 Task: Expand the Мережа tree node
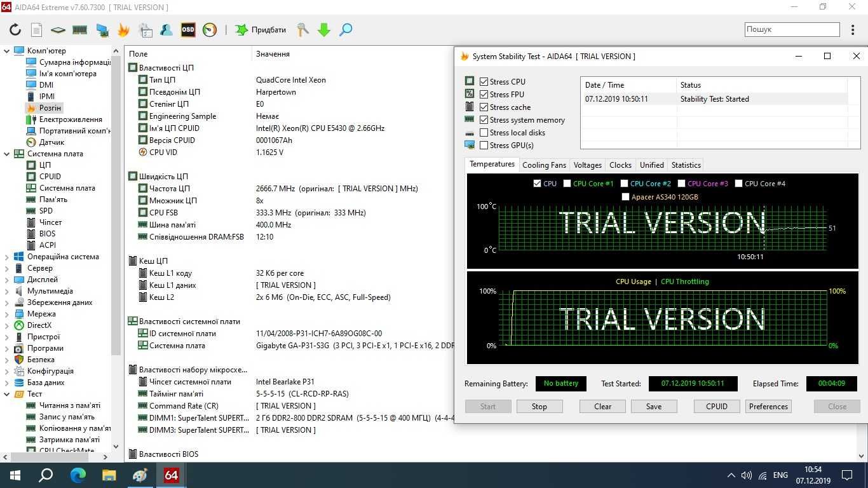coord(7,314)
